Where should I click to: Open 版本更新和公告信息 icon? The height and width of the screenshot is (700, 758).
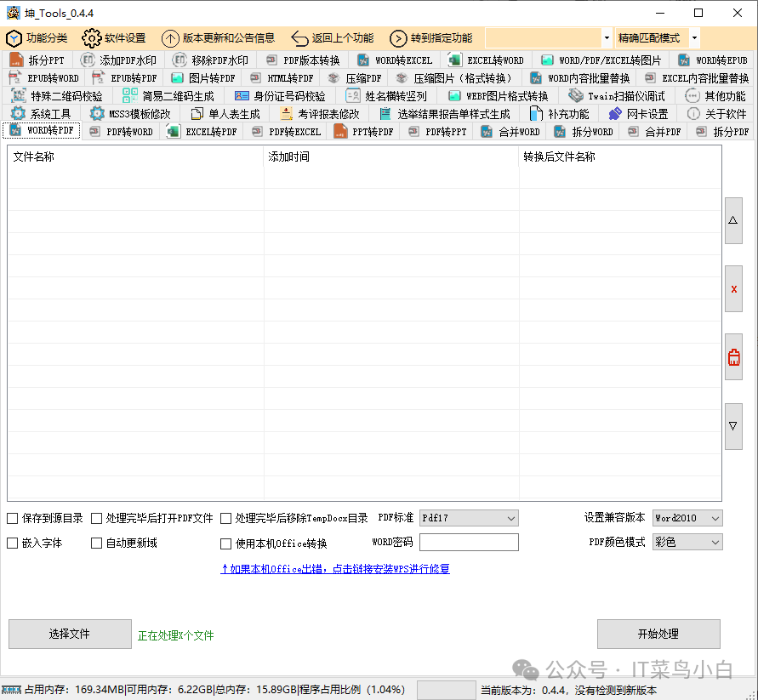tap(170, 38)
